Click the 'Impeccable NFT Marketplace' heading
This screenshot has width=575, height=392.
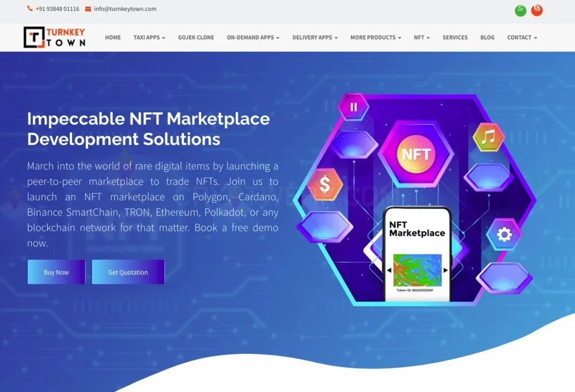148,129
